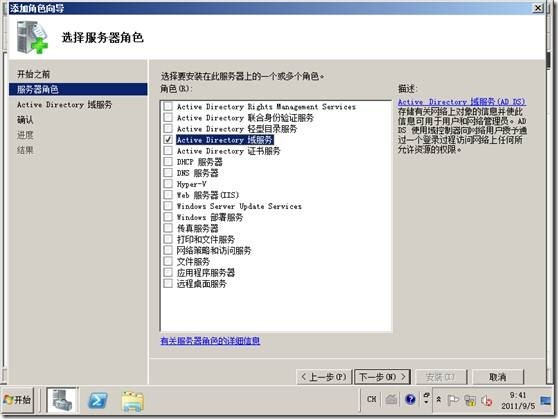The height and width of the screenshot is (419, 558).
Task: Show hidden tray icons arrow
Action: coord(439,400)
